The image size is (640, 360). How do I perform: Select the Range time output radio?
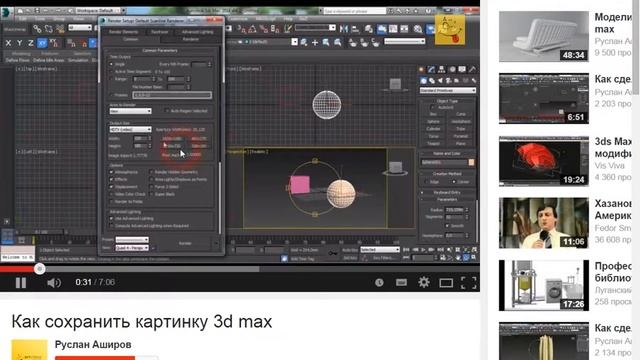111,79
